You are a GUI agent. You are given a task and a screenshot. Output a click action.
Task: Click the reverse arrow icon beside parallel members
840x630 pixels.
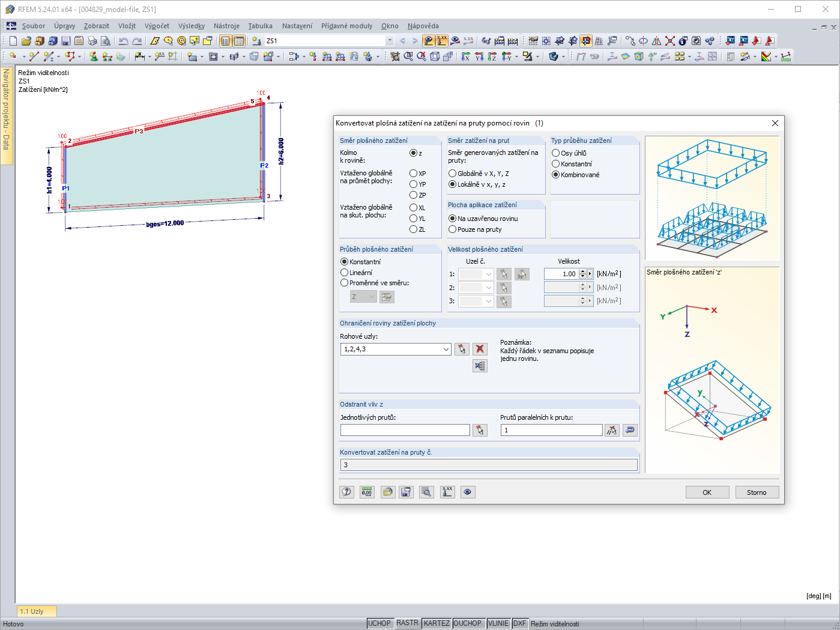tap(630, 430)
